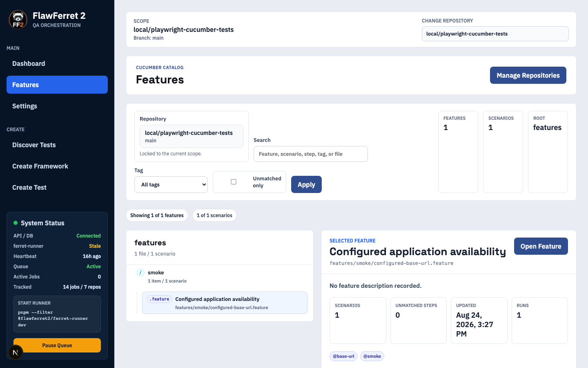Go to Dashboard in the sidebar
This screenshot has height=368, width=588.
(57, 63)
